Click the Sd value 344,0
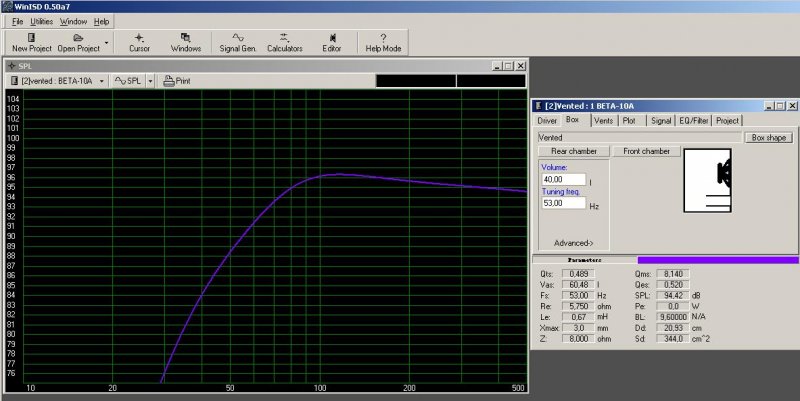The height and width of the screenshot is (401, 800). tap(673, 339)
